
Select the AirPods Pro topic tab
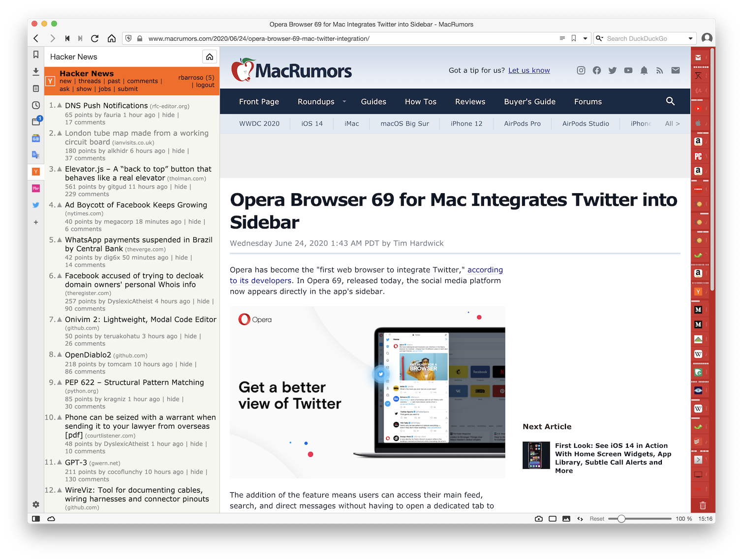[x=522, y=123]
